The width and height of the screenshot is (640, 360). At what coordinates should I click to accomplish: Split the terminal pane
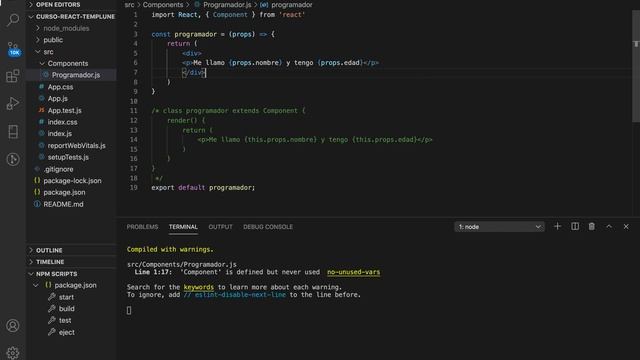tap(575, 227)
